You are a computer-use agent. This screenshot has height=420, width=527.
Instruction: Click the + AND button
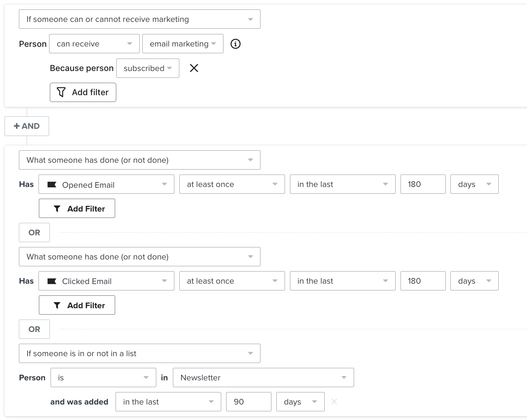coord(27,126)
